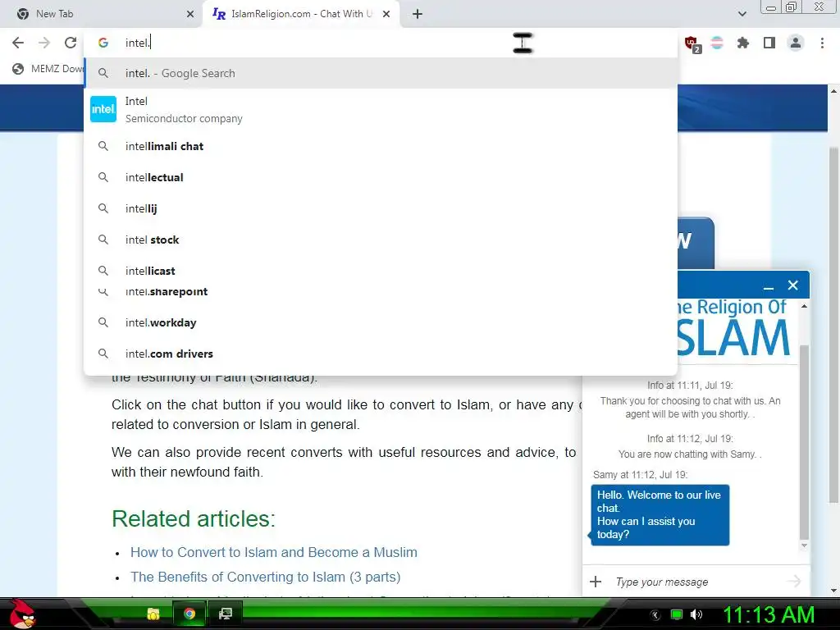Open the uBlock shield extension icon

point(692,43)
